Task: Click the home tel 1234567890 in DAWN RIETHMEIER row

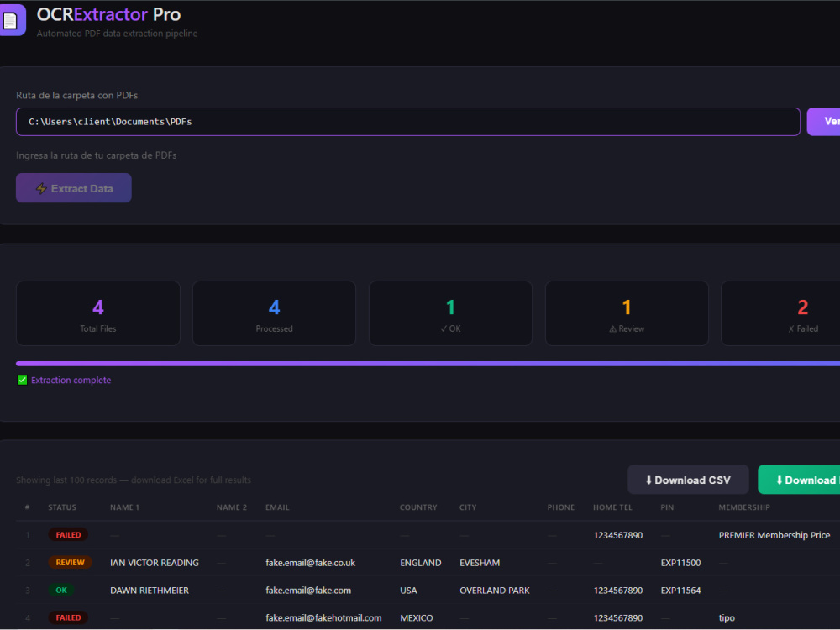Action: coord(617,591)
